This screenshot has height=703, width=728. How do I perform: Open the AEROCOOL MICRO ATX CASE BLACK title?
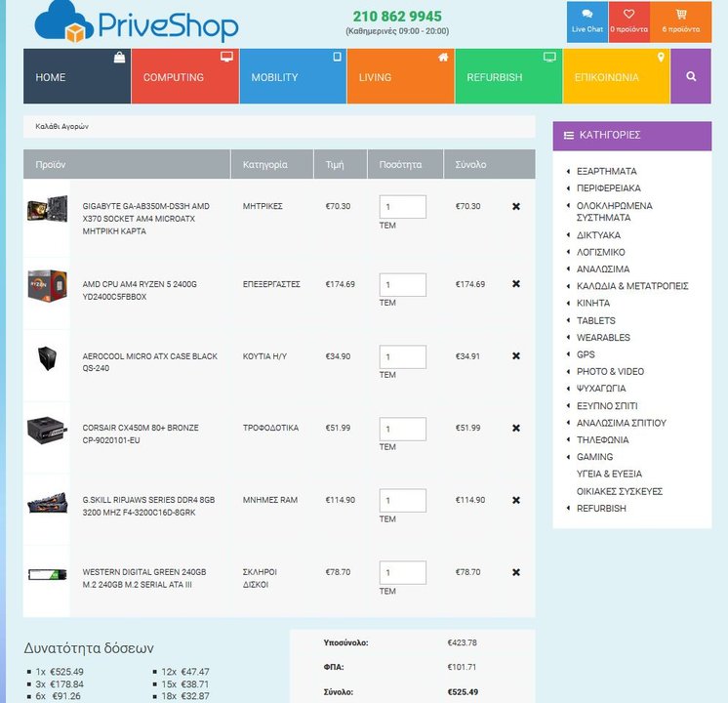tap(149, 362)
